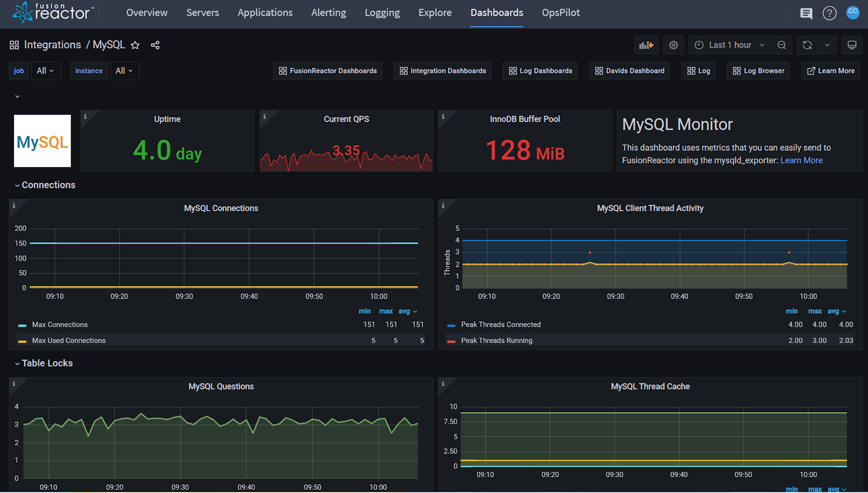Open the MySQL Connections panel title menu
The width and height of the screenshot is (868, 493).
pyautogui.click(x=221, y=208)
